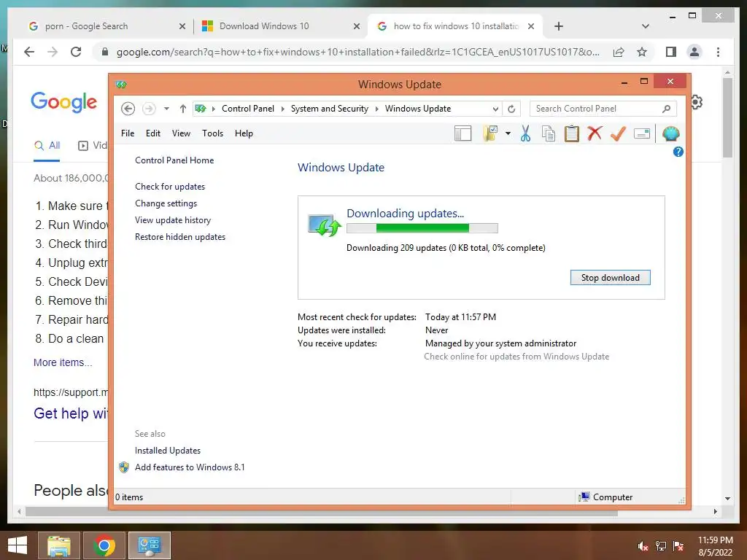Open the dropdown arrow next to views icon

pos(508,134)
